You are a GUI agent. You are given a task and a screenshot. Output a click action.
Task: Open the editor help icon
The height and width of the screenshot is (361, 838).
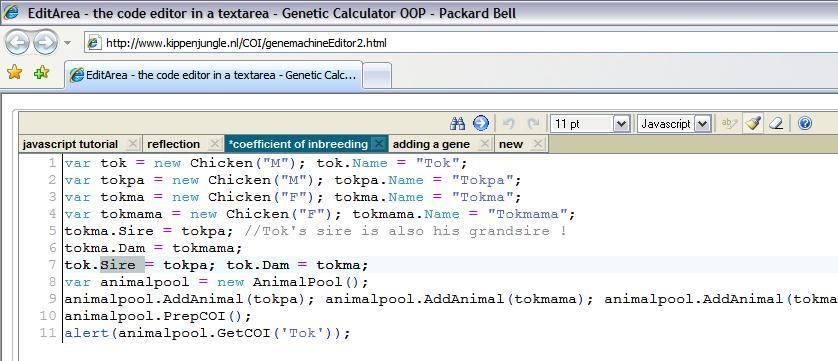(805, 124)
